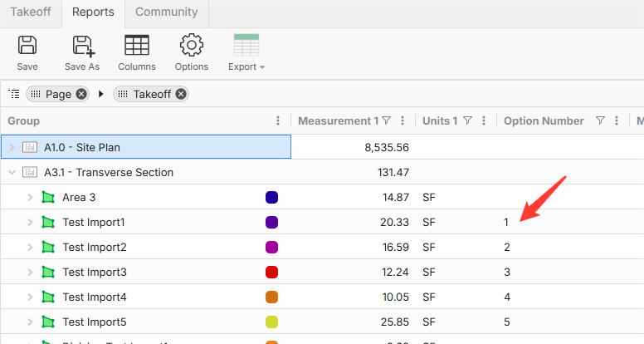644x344 pixels.
Task: Select the Test Import5 row
Action: [95, 322]
